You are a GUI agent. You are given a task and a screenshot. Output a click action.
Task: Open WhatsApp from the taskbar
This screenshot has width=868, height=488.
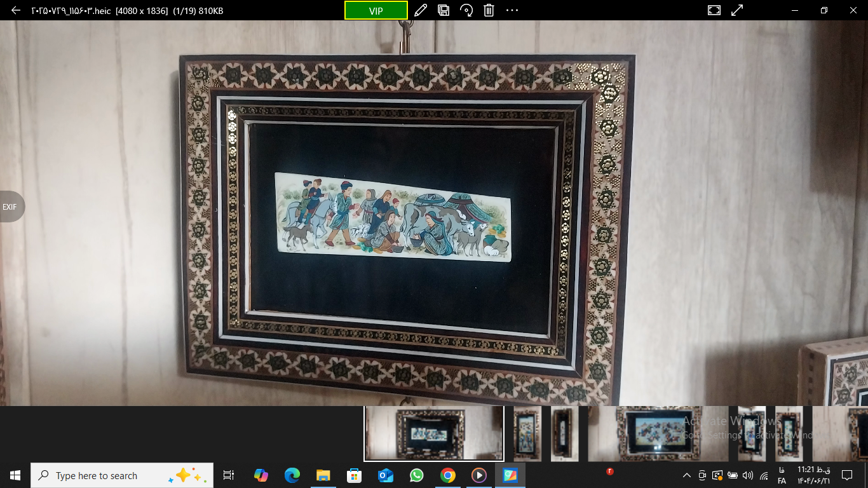pyautogui.click(x=416, y=475)
